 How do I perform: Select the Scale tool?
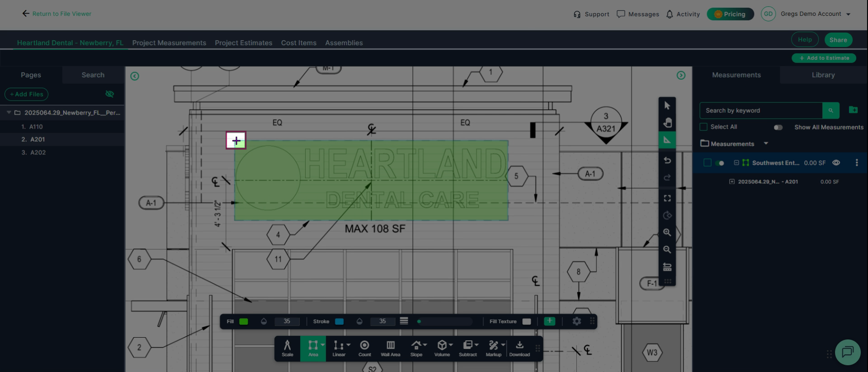point(287,348)
